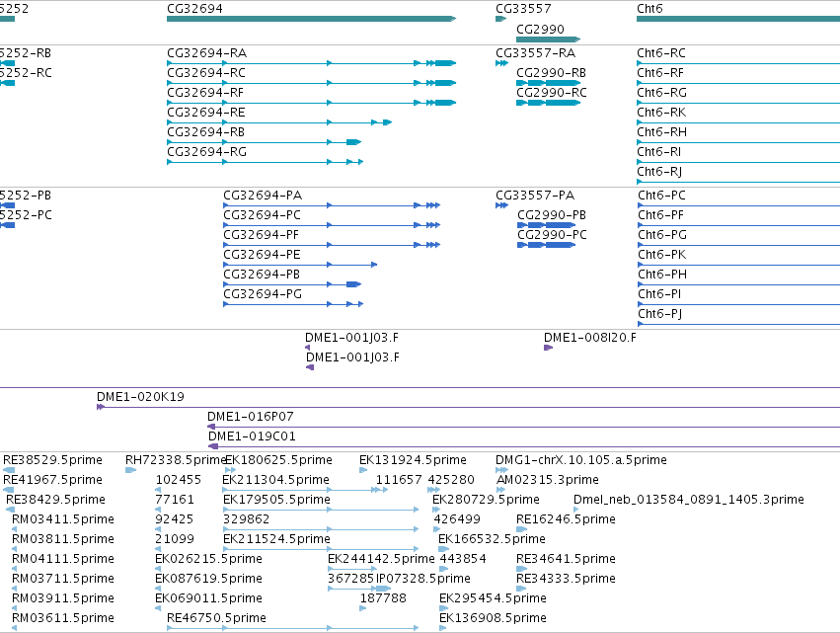Select transcript Cht6-RC label

(661, 53)
